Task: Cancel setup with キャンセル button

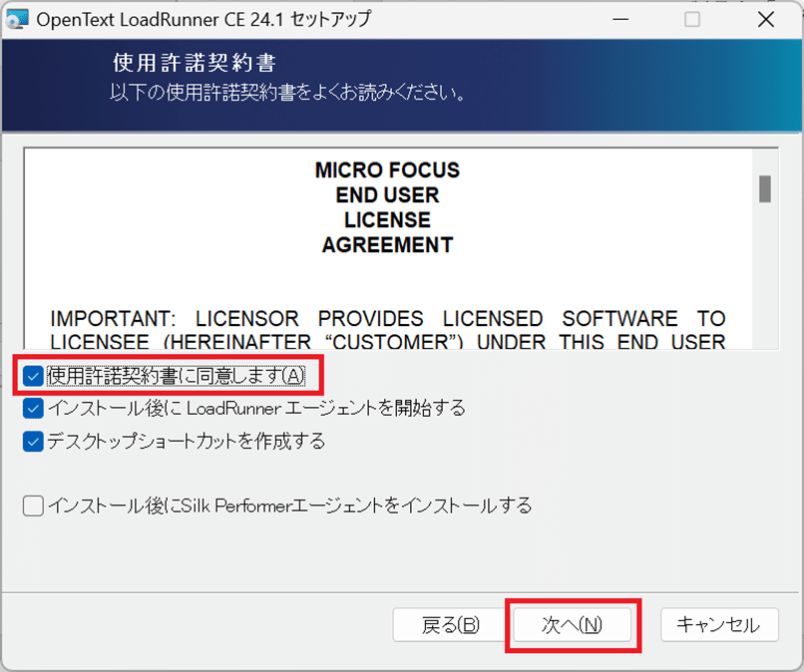Action: pos(719,625)
